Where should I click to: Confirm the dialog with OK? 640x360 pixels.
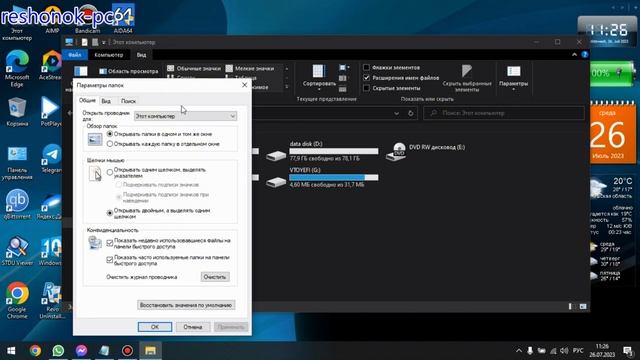(155, 327)
